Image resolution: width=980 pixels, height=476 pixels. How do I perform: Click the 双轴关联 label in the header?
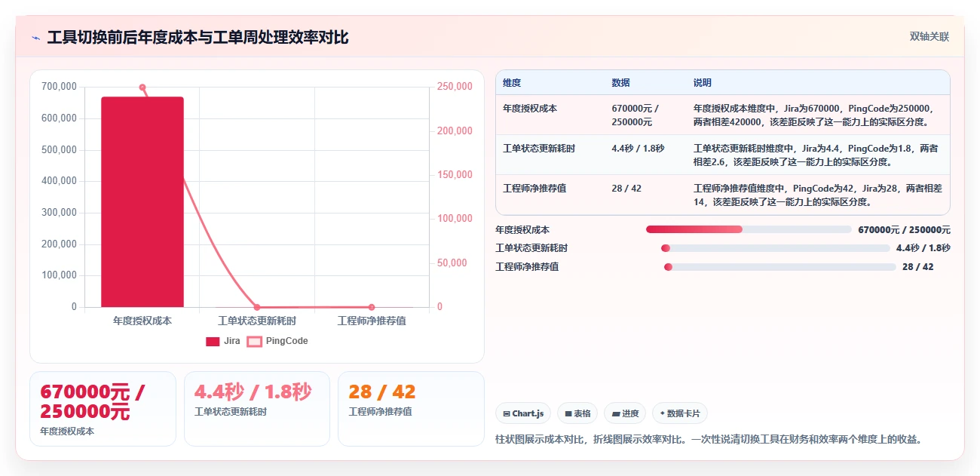[929, 37]
